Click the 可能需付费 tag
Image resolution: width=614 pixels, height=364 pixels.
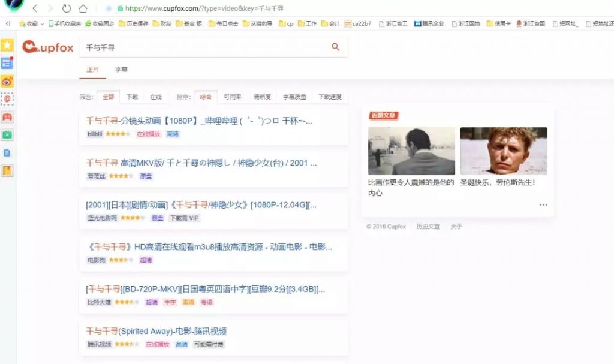pos(209,344)
